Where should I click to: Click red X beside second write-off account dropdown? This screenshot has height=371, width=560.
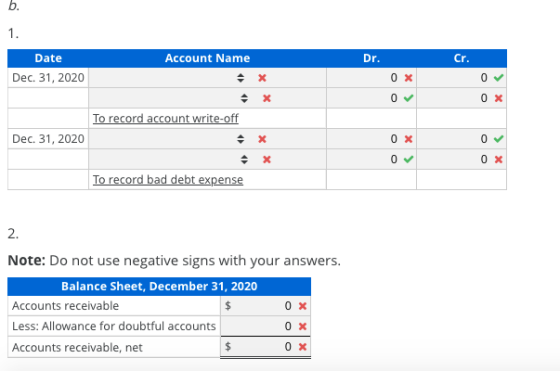267,98
